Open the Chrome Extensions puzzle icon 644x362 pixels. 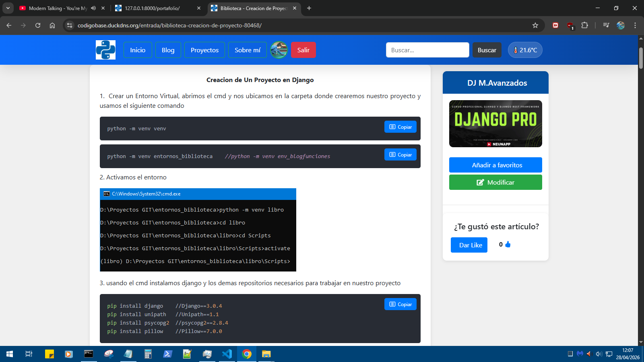(x=585, y=25)
